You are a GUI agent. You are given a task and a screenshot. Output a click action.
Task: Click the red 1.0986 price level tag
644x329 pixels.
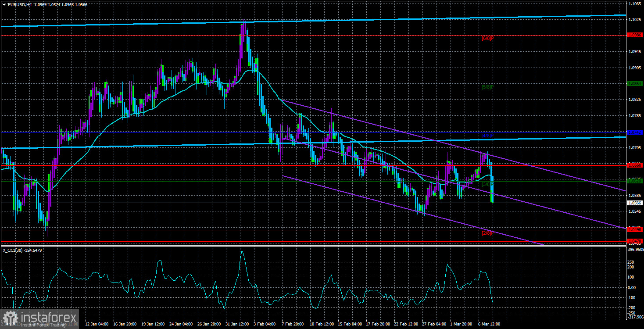click(635, 35)
